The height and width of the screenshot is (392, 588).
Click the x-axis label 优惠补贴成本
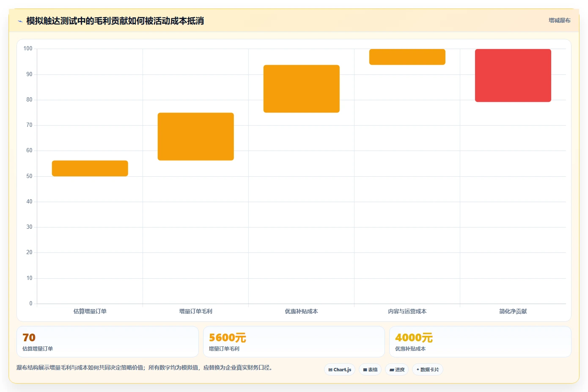coord(302,311)
